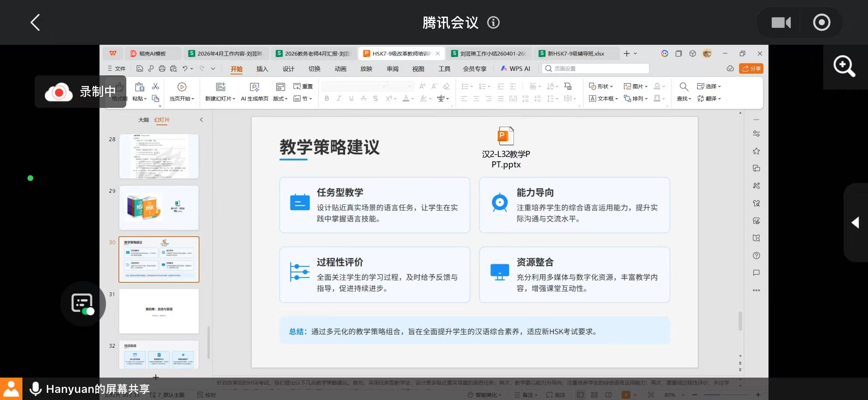Click the cut scissors icon
Image resolution: width=868 pixels, height=400 pixels.
coord(155,87)
